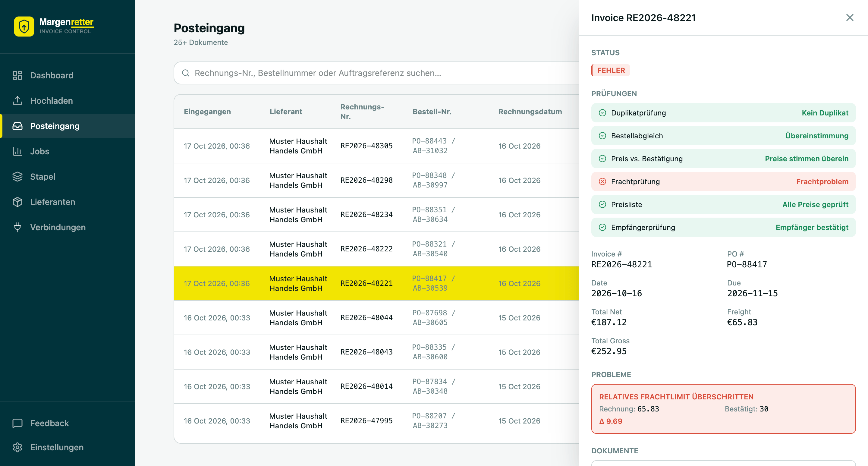Click the Stapel layers icon
The width and height of the screenshot is (868, 466).
coord(17,176)
